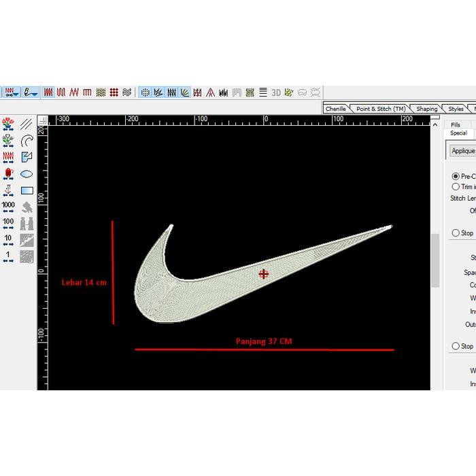Select the Satin stitch icon

[48, 92]
